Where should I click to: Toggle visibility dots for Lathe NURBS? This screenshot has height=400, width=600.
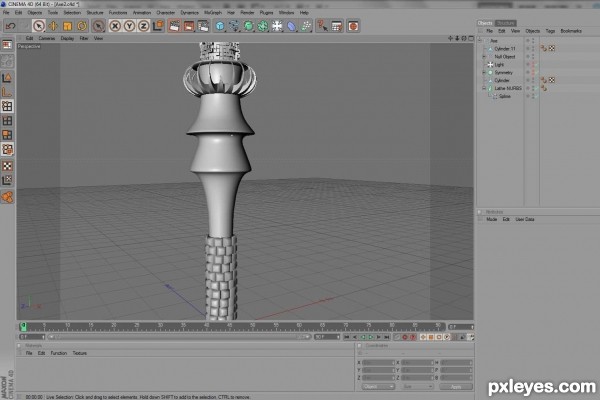(533, 88)
